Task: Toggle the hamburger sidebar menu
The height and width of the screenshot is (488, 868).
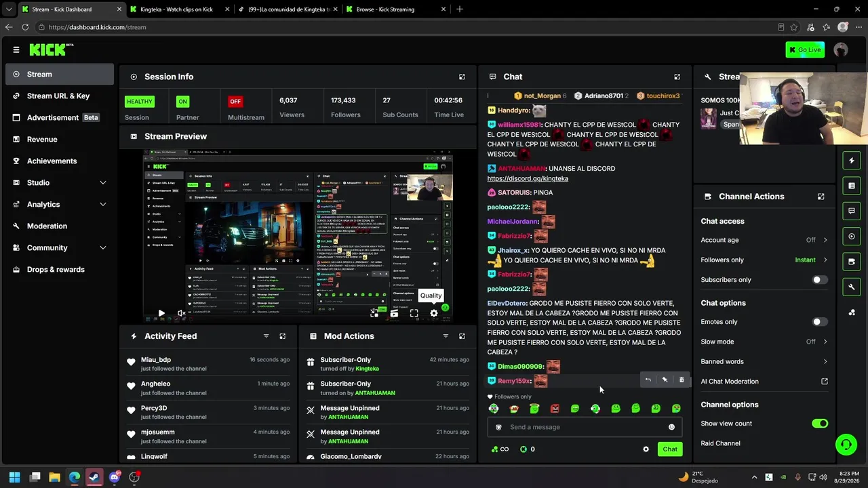Action: click(16, 49)
